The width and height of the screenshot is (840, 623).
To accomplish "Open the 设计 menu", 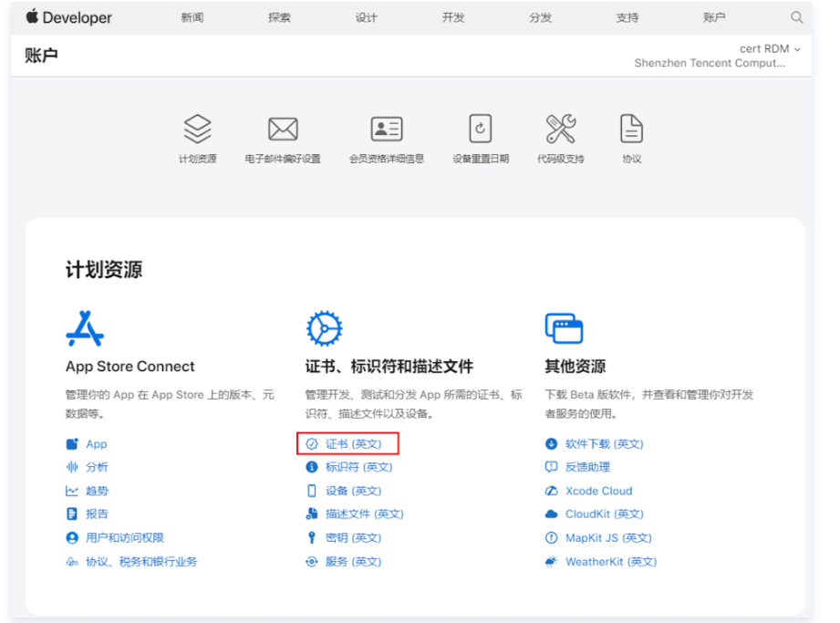I will click(x=367, y=17).
